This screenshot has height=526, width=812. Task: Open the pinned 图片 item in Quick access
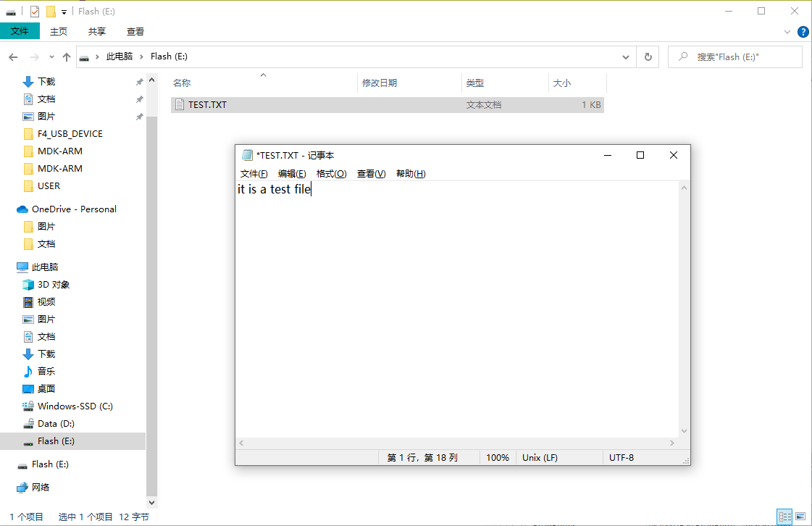(x=46, y=117)
